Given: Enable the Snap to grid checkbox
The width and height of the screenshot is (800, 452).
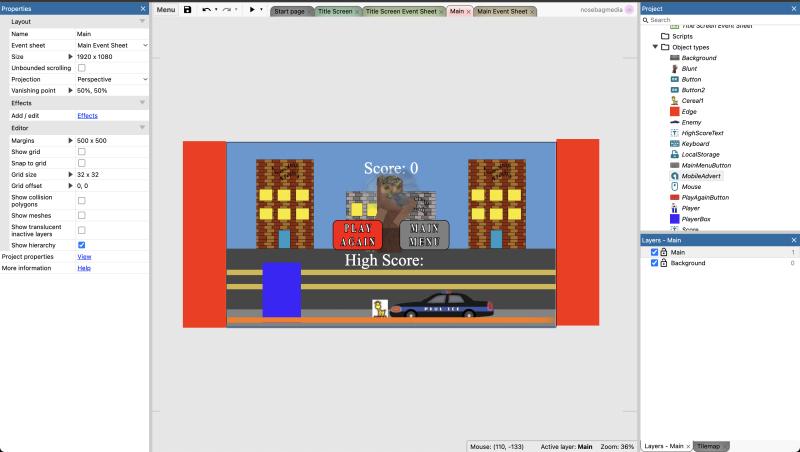Looking at the screenshot, I should [x=82, y=163].
